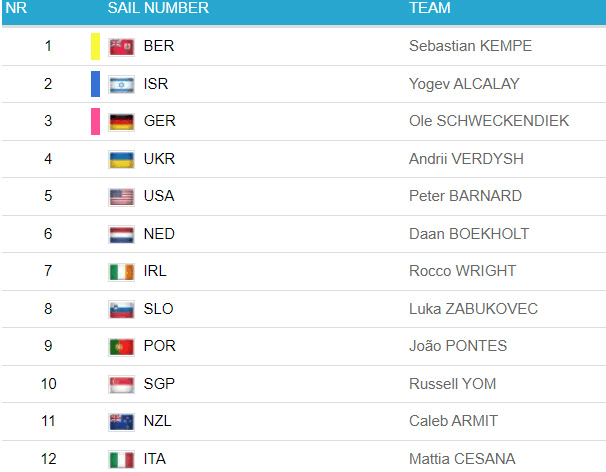
Task: Click the blue marker beside ISR
Action: point(95,84)
